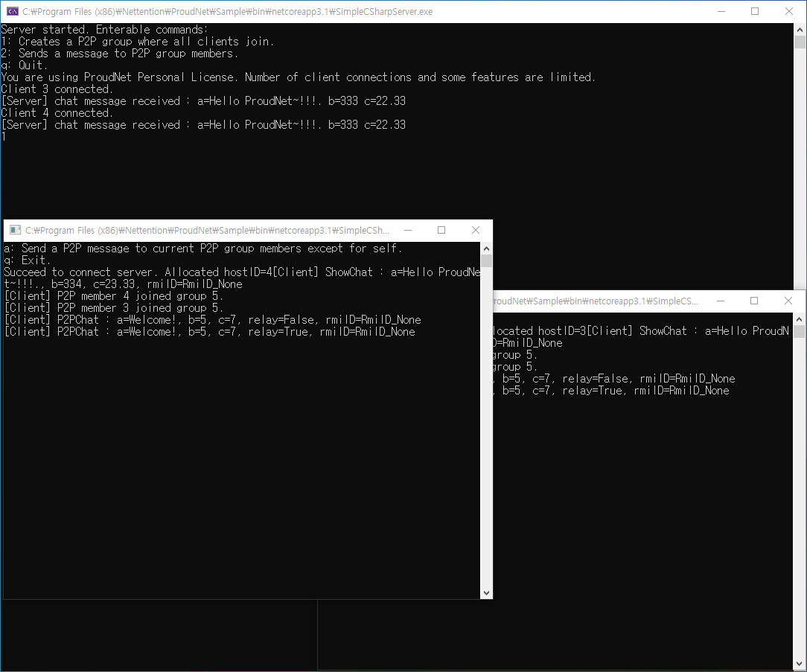Click the client hostID=4 console window title icon
Screen dimensions: 807x672
pyautogui.click(x=16, y=230)
